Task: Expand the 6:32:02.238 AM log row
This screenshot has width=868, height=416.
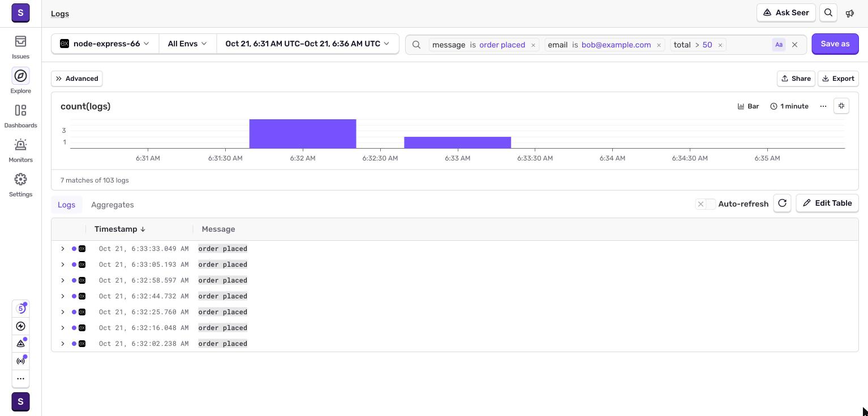Action: (63, 344)
